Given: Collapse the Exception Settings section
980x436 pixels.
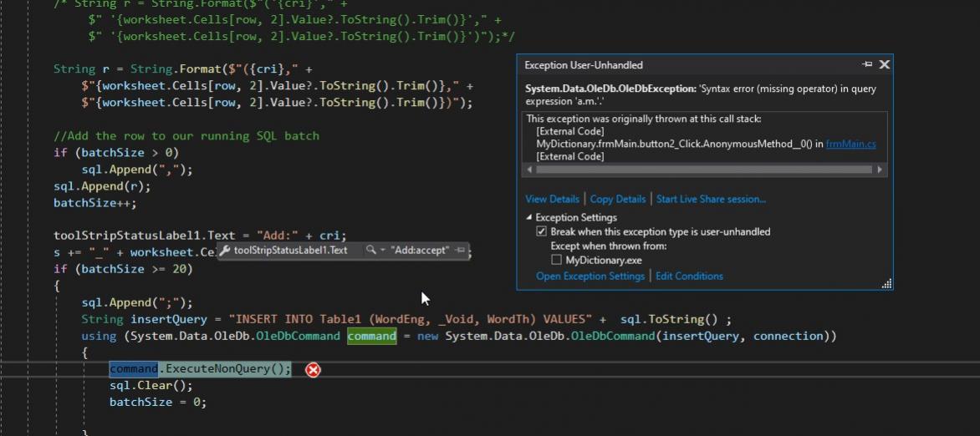Looking at the screenshot, I should [x=529, y=218].
